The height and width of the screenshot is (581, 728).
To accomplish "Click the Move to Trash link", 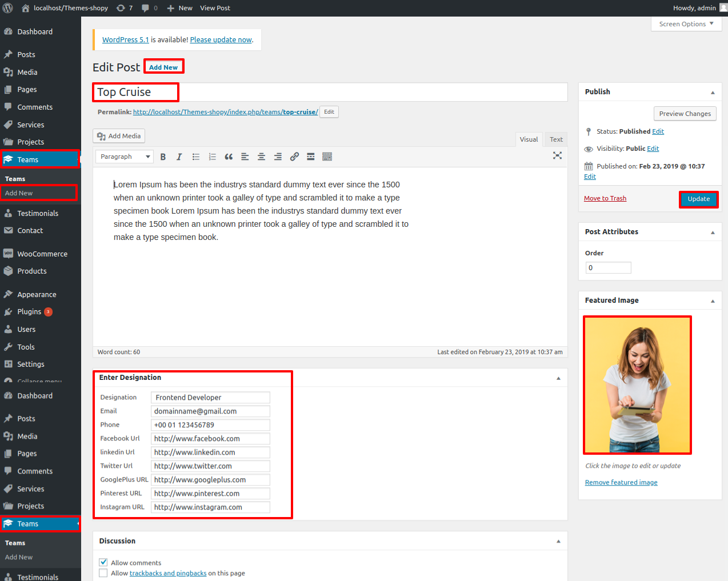I will (x=605, y=198).
